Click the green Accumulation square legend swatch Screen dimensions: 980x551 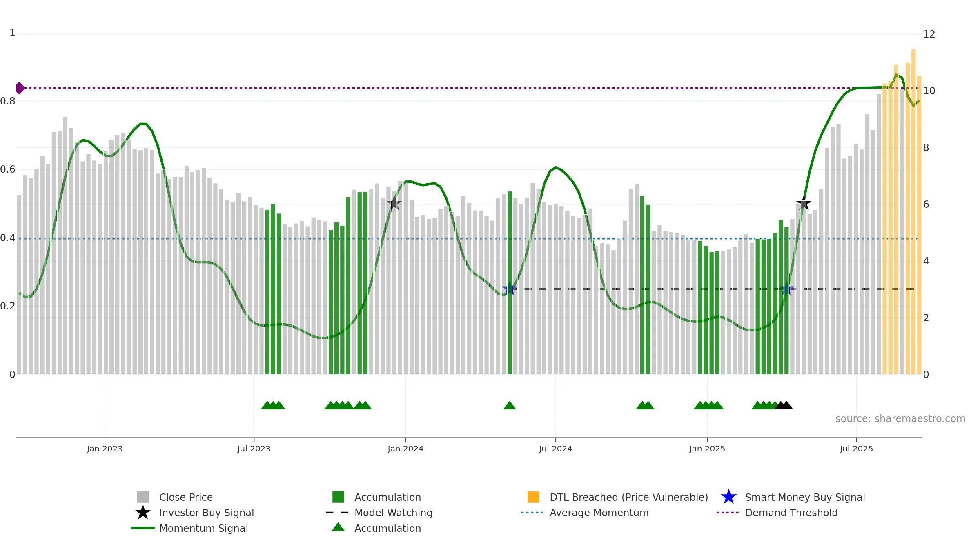[x=338, y=497]
